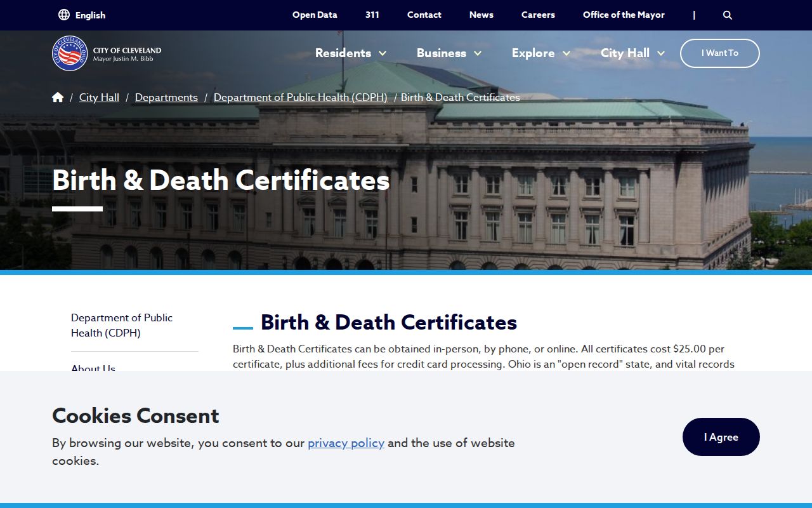Click the Birth & Death Certificates breadcrumb text
Image resolution: width=812 pixels, height=508 pixels.
pos(461,97)
